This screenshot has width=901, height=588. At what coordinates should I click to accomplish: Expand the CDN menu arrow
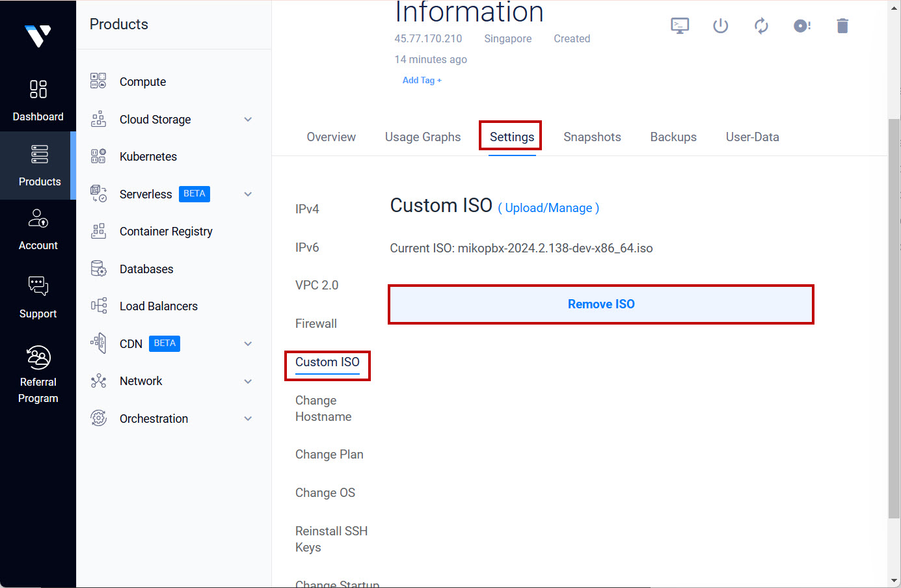[248, 344]
